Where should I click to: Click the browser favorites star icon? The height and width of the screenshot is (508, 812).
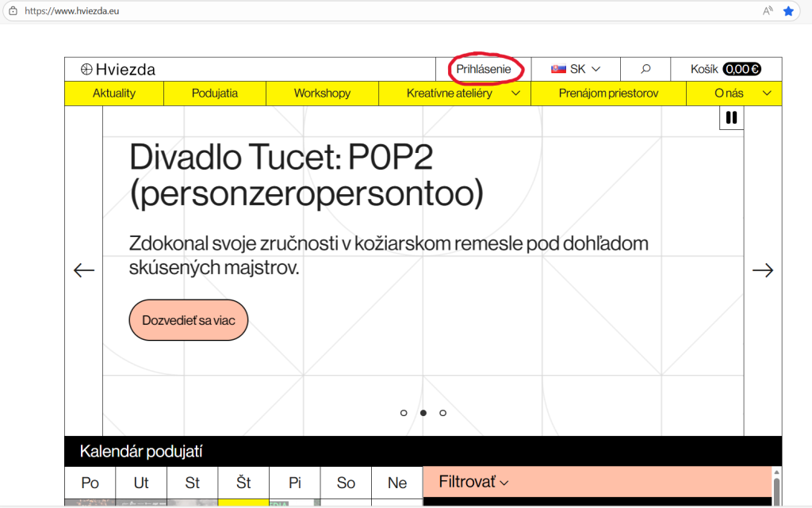pyautogui.click(x=788, y=11)
